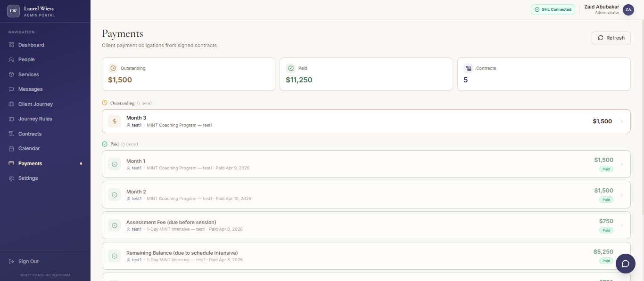Screen dimensions: 644x281
Task: Click the Paid badge on Month 1
Action: tap(606, 169)
